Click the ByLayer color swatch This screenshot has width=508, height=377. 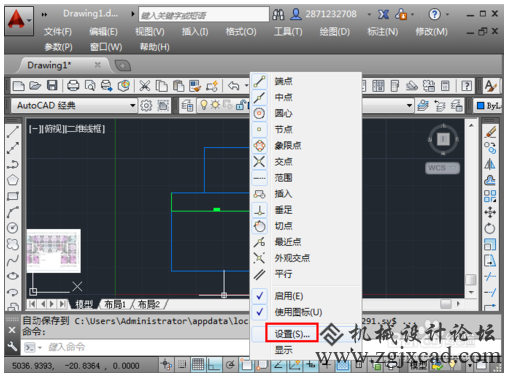481,106
